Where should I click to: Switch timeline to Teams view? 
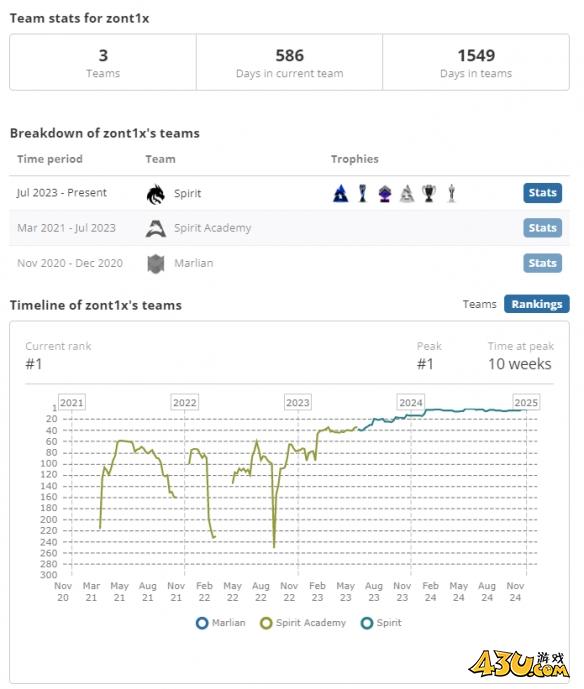point(479,304)
